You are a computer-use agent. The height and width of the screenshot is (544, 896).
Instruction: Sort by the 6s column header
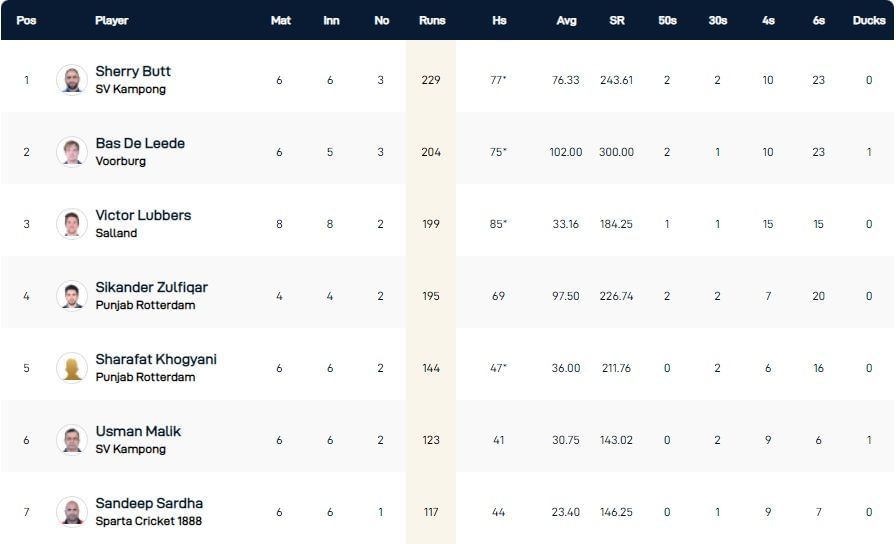[819, 20]
